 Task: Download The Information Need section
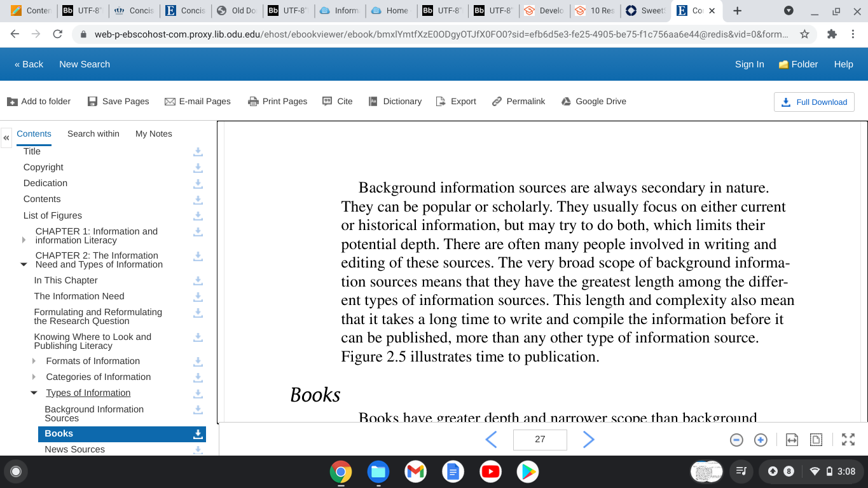click(x=198, y=297)
